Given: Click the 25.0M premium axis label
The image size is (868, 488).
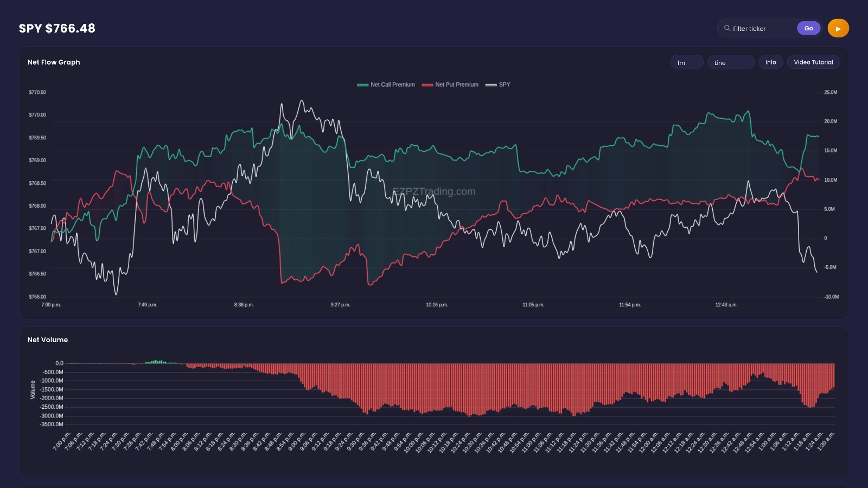Looking at the screenshot, I should click(831, 93).
